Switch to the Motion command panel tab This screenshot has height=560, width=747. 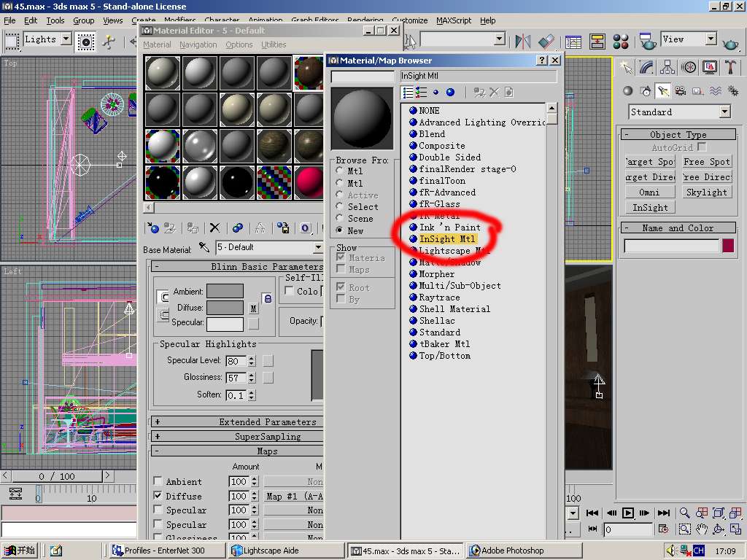click(x=689, y=67)
